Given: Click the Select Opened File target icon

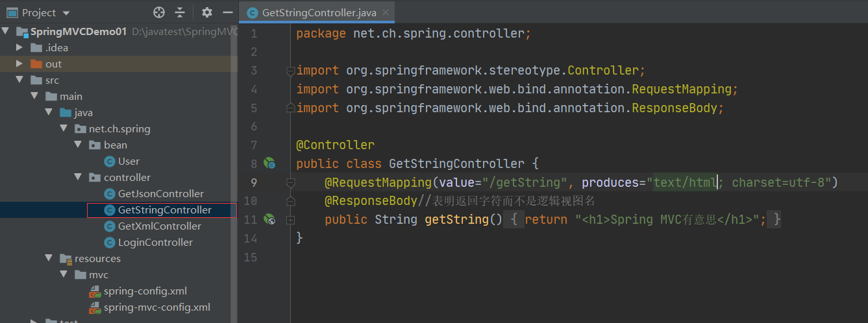Looking at the screenshot, I should [x=159, y=12].
